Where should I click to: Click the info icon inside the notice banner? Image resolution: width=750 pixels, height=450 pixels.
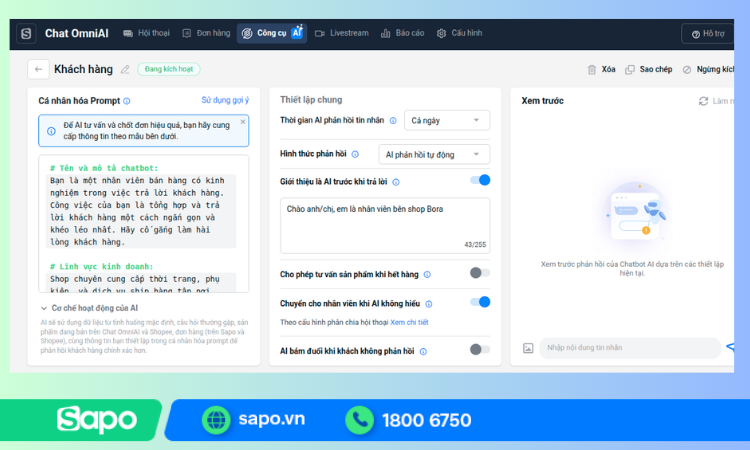click(51, 131)
